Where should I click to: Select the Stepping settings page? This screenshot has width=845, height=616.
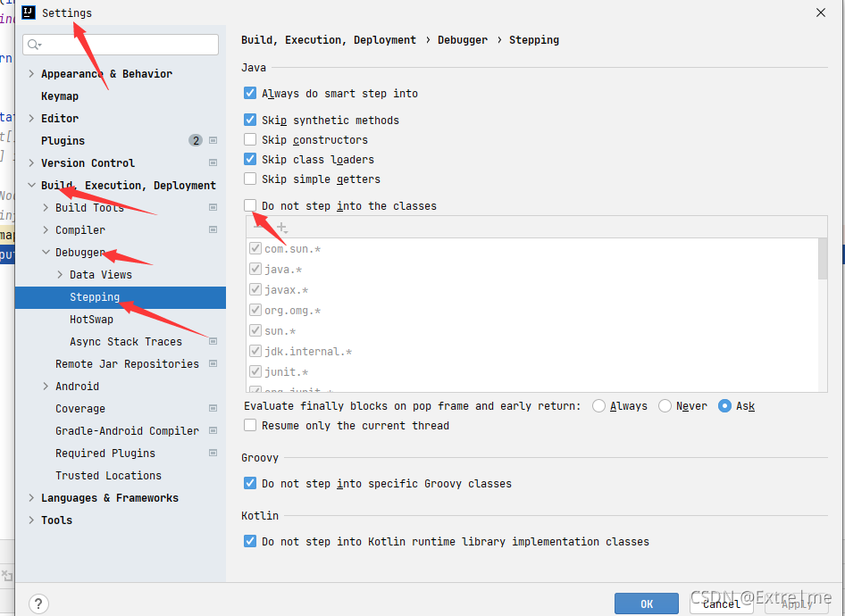click(x=121, y=297)
